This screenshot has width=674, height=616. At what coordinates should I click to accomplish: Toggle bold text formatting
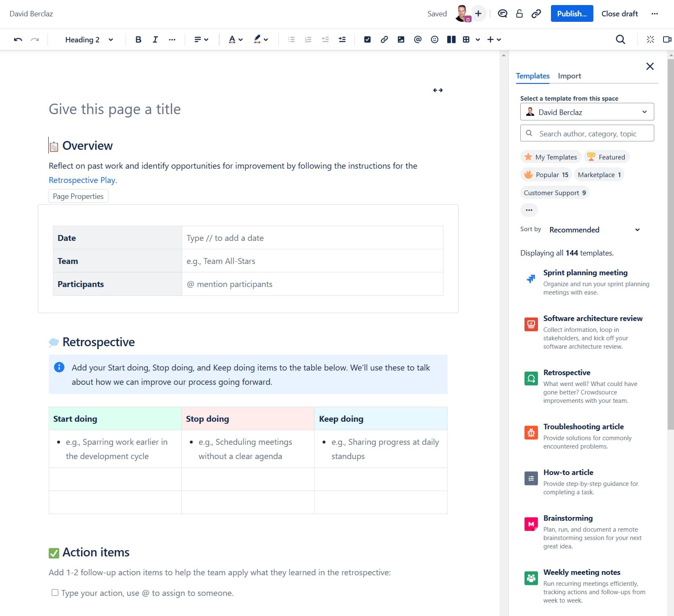coord(138,39)
